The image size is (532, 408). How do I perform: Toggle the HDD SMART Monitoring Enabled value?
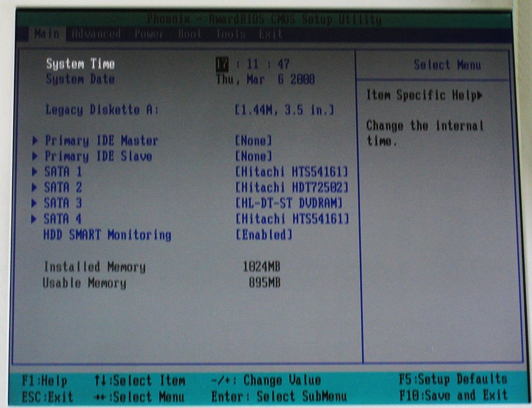tap(264, 234)
